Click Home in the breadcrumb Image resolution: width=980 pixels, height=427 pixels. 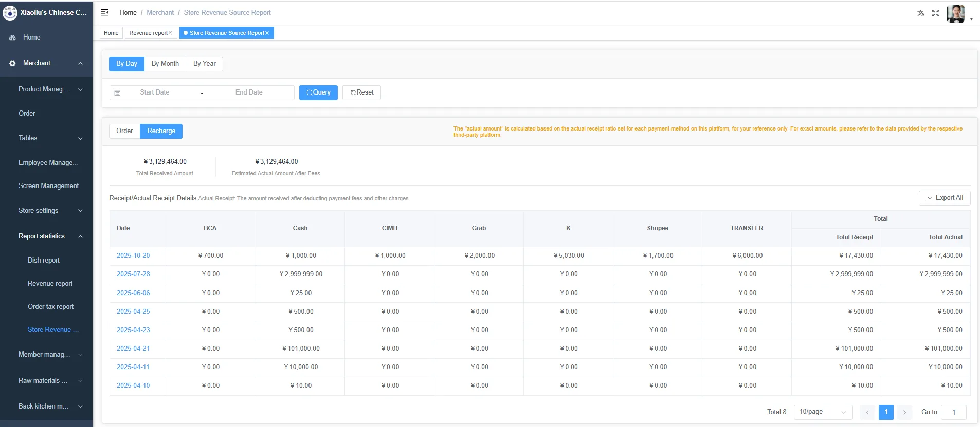pyautogui.click(x=128, y=12)
